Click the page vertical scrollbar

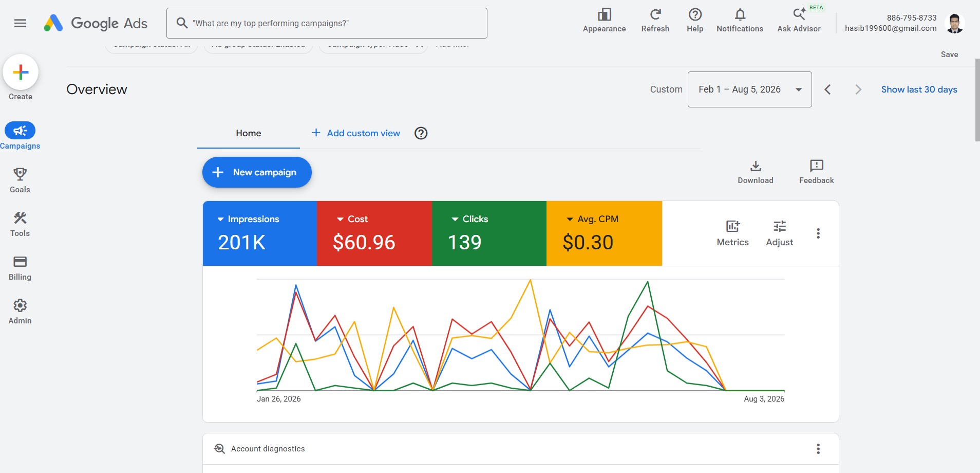(977, 100)
